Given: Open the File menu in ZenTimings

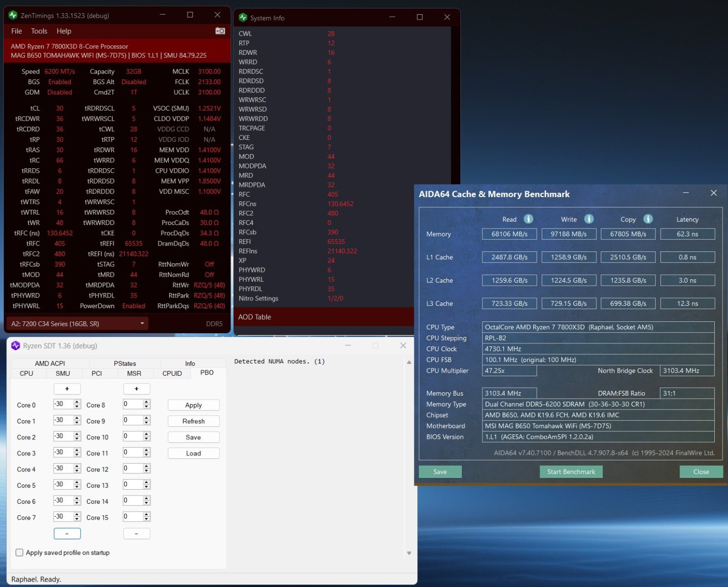Looking at the screenshot, I should (17, 31).
